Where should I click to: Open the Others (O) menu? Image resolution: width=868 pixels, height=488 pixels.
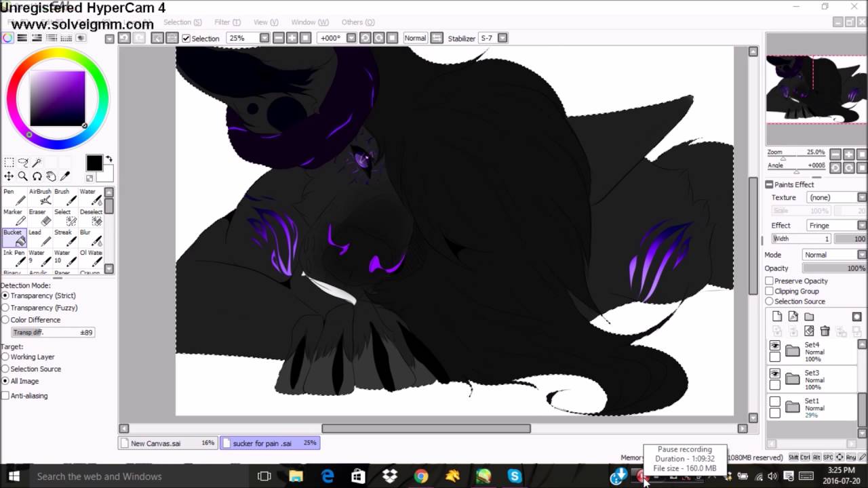(x=358, y=22)
